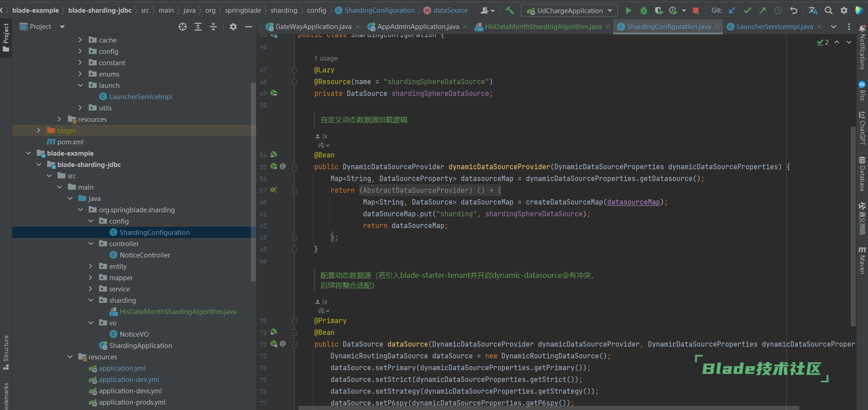Run UdChargeApplication with the green play icon
This screenshot has width=868, height=410.
(x=628, y=10)
